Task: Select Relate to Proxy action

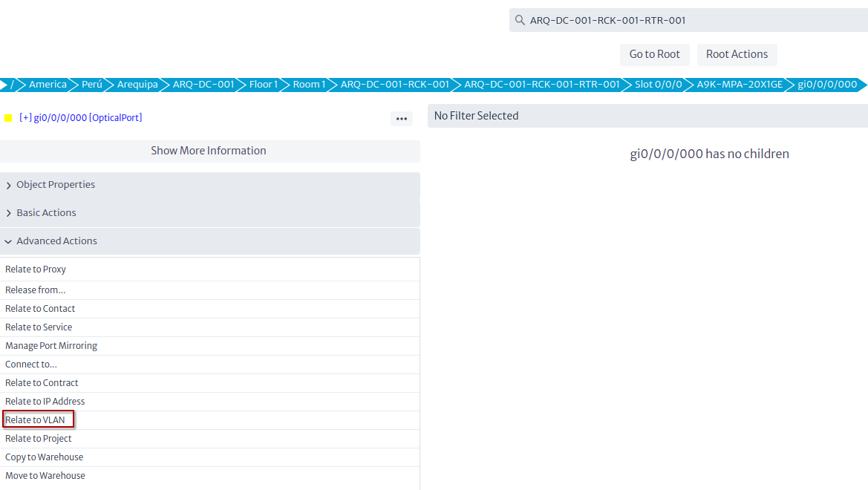Action: click(x=210, y=269)
